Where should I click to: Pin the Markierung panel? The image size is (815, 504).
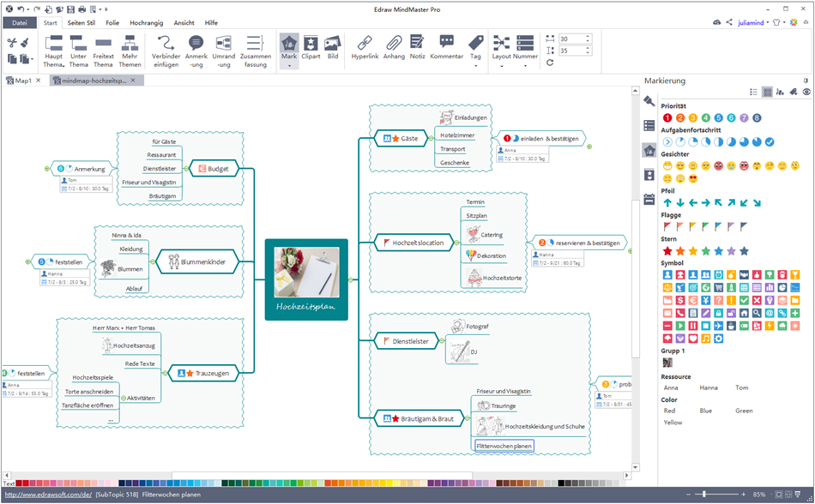coord(806,81)
